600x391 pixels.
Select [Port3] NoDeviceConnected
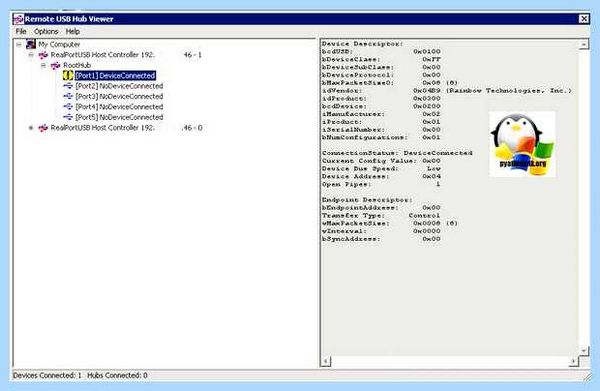click(119, 96)
